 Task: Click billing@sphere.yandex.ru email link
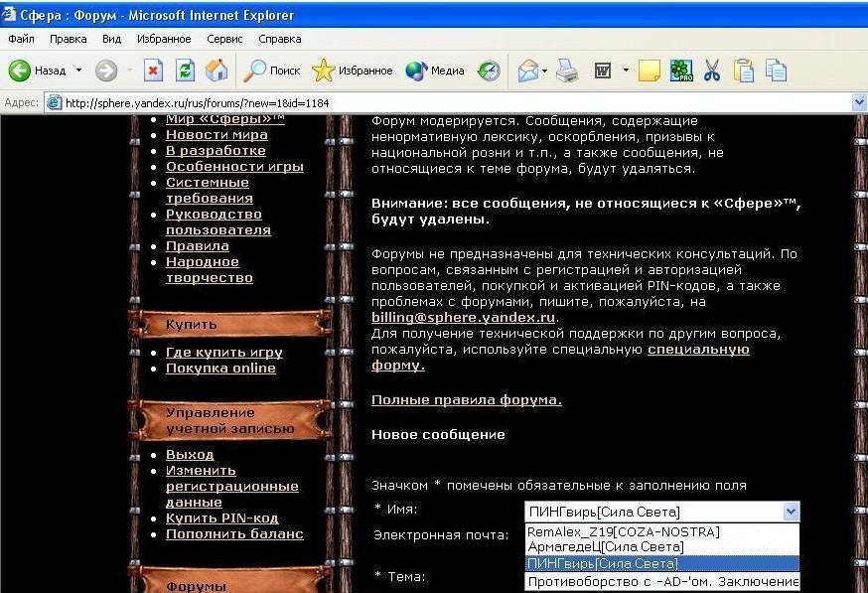coord(464,317)
